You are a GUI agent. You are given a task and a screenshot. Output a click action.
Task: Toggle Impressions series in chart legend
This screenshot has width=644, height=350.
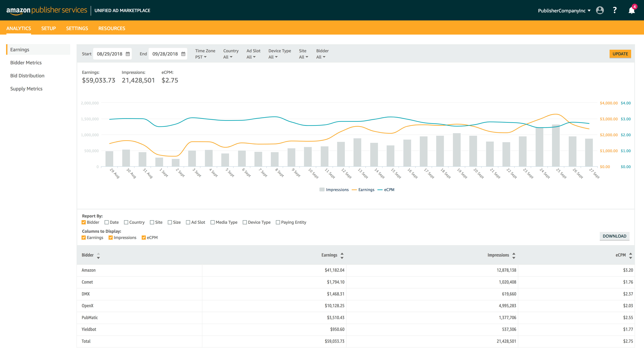click(x=334, y=190)
